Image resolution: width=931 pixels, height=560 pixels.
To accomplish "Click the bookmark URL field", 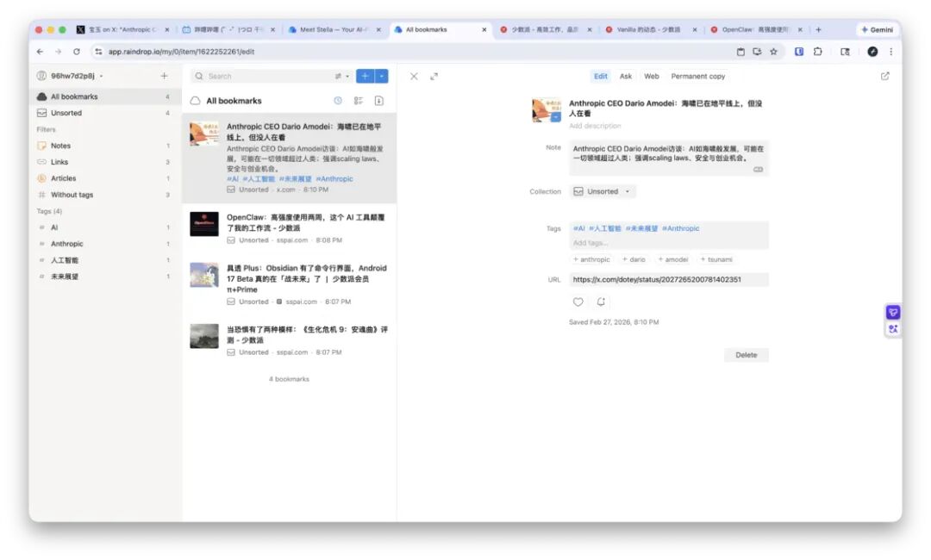I will tap(669, 279).
